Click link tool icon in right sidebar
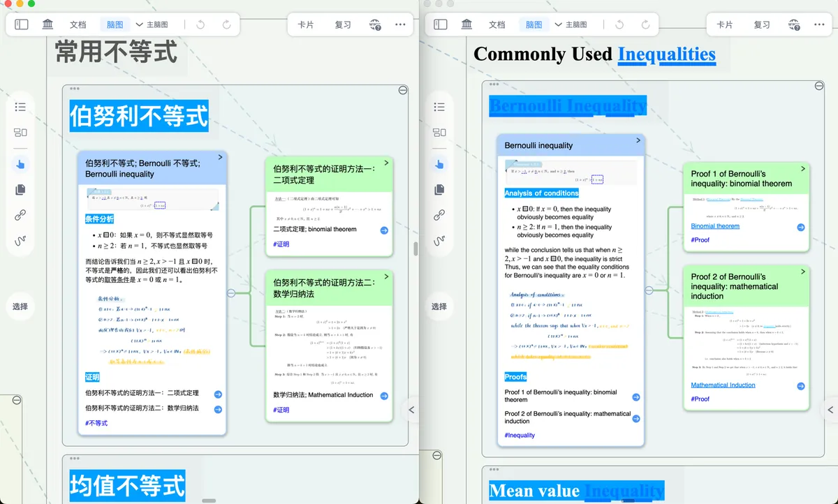Screen dimensions: 838x504 pyautogui.click(x=439, y=215)
